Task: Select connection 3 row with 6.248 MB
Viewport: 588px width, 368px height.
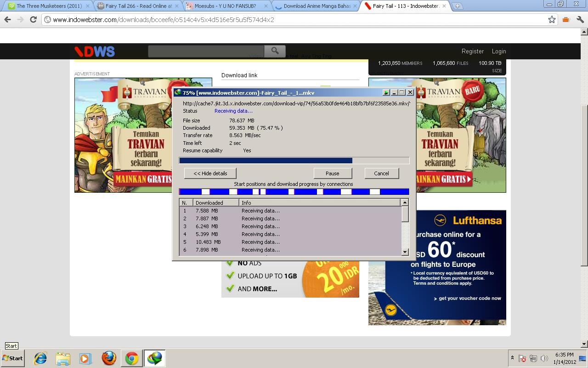Action: pyautogui.click(x=290, y=226)
